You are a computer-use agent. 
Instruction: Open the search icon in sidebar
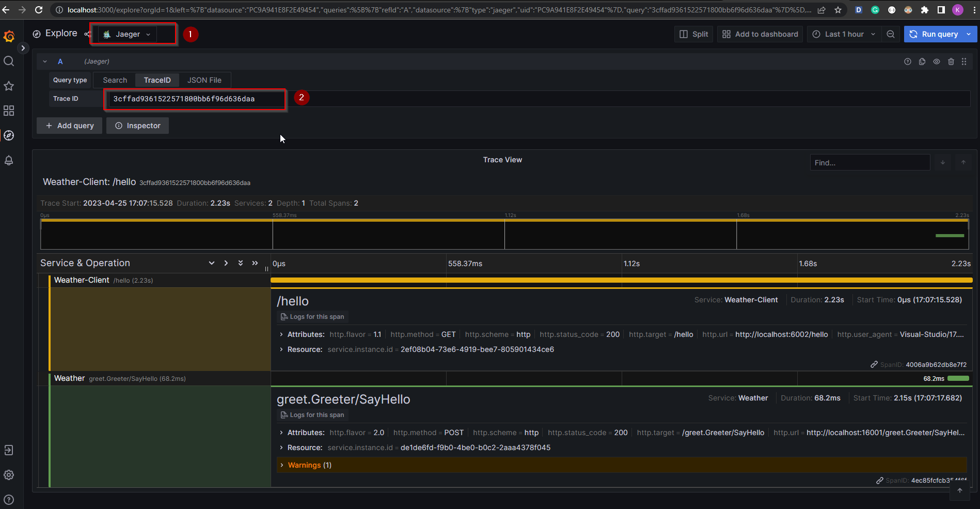coord(9,61)
